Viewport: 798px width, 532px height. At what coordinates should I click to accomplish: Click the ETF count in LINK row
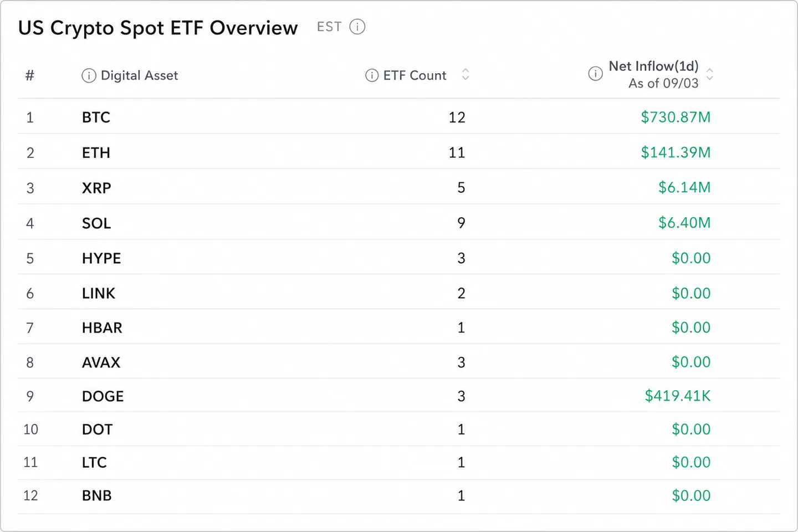461,293
